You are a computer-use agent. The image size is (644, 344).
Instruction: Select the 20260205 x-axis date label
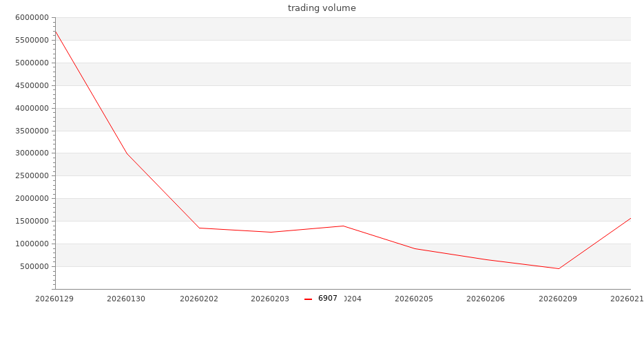tap(414, 299)
